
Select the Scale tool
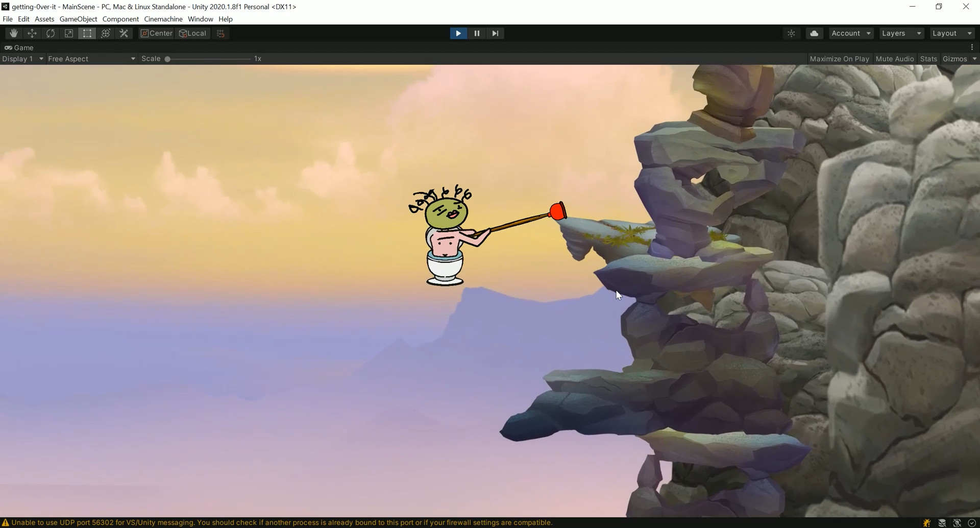pos(69,33)
